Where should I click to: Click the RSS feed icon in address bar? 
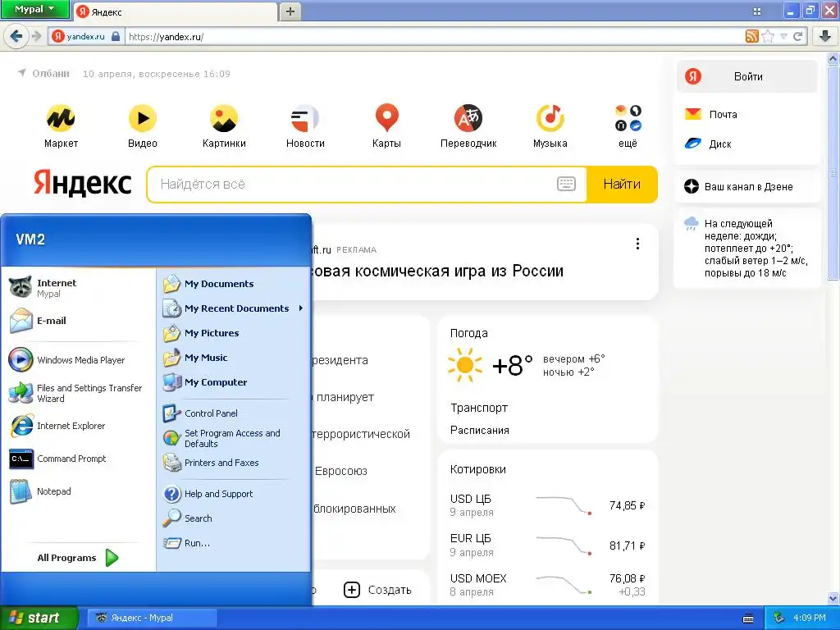[751, 36]
